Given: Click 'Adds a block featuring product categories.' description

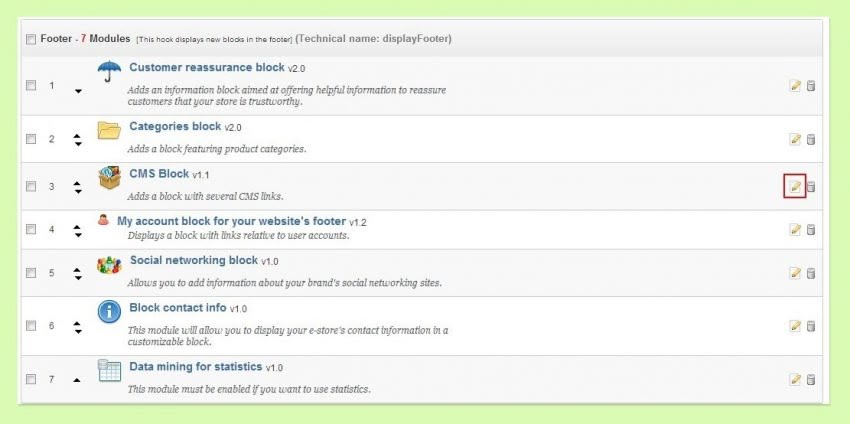Looking at the screenshot, I should [x=217, y=149].
